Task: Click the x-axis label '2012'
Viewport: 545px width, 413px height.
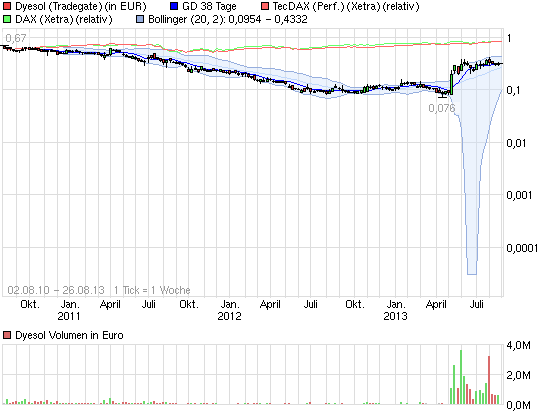Action: [x=229, y=316]
